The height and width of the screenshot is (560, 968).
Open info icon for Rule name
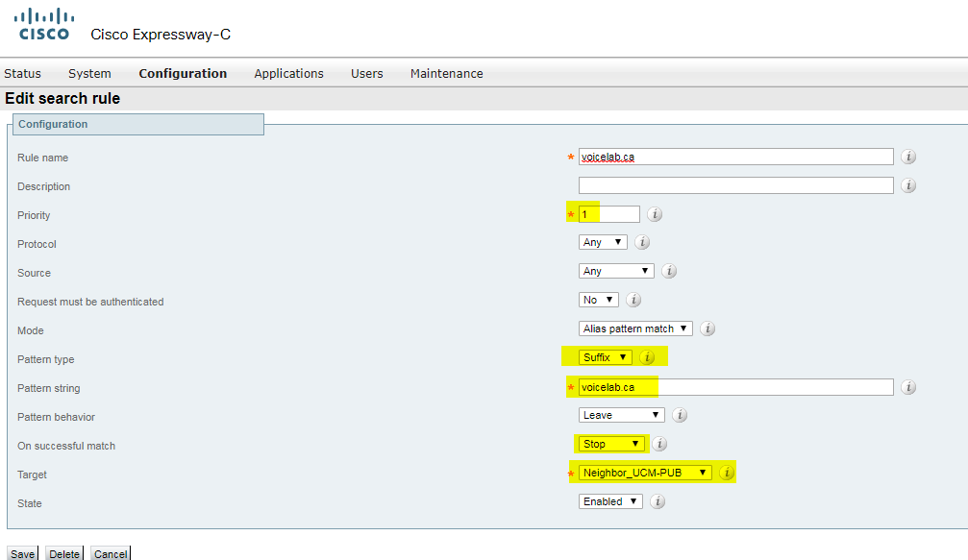tap(908, 157)
